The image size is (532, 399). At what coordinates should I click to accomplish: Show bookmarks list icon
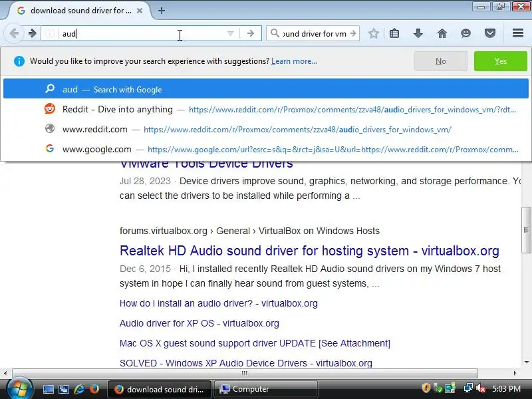(394, 33)
